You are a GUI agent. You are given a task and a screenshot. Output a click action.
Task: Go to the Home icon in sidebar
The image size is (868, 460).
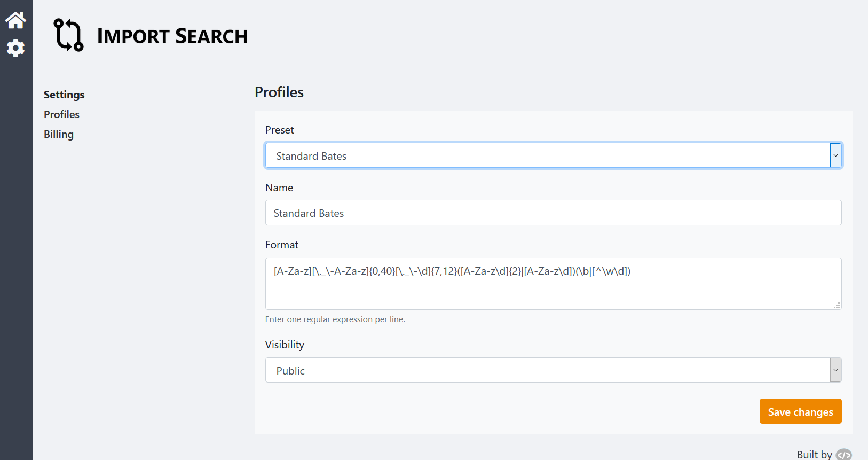[x=15, y=20]
